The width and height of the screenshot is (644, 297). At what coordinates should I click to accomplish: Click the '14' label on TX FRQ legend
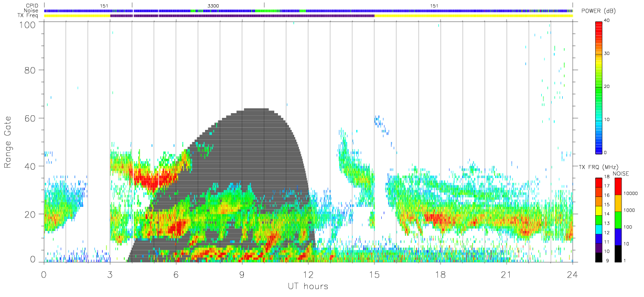point(607,214)
